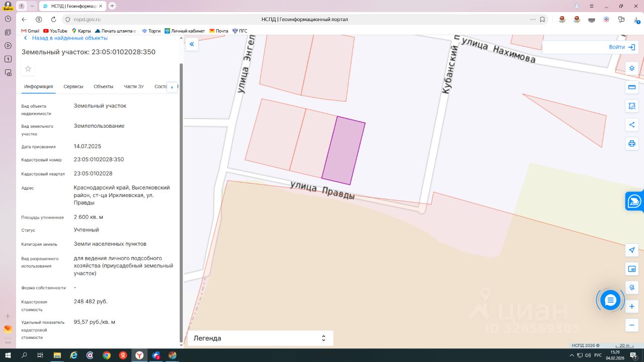Share the current map view
This screenshot has width=644, height=362.
coord(632,125)
